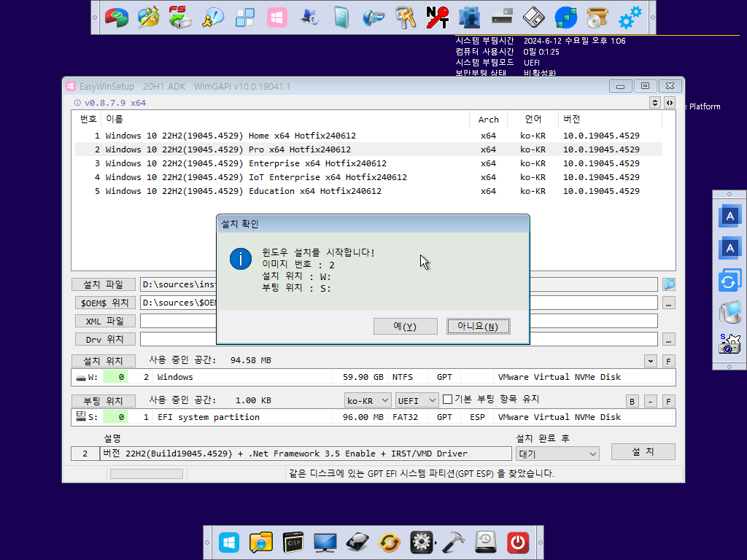
Task: Click the description text field
Action: pos(306,454)
